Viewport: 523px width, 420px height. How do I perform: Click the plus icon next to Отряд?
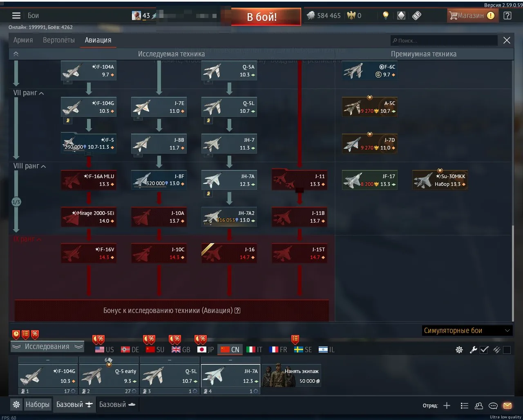point(447,406)
